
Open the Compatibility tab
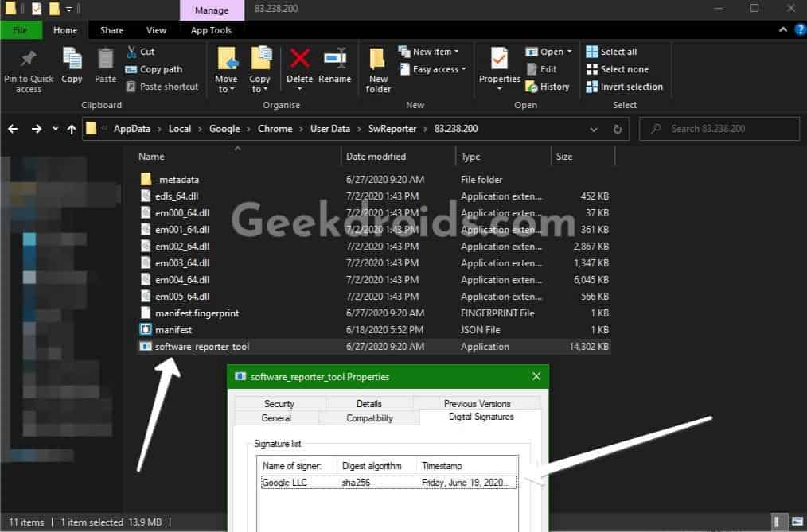(x=369, y=418)
